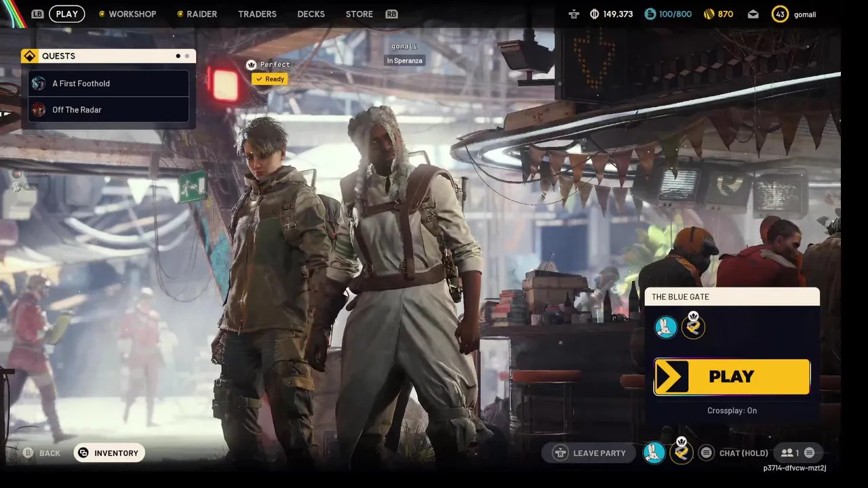Click the CHAT (HOLD) label
Screen dimensions: 868x488
(x=744, y=453)
